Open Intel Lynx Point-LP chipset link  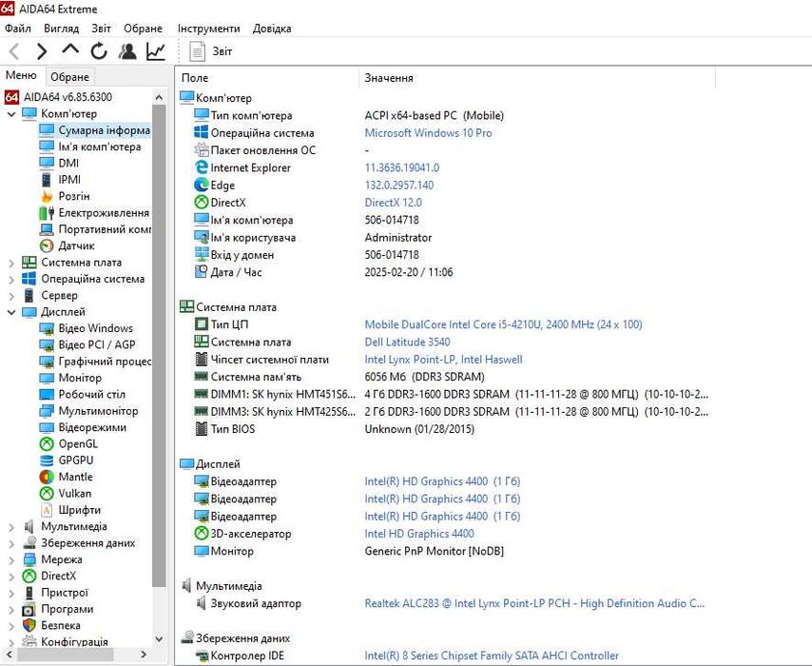(443, 360)
